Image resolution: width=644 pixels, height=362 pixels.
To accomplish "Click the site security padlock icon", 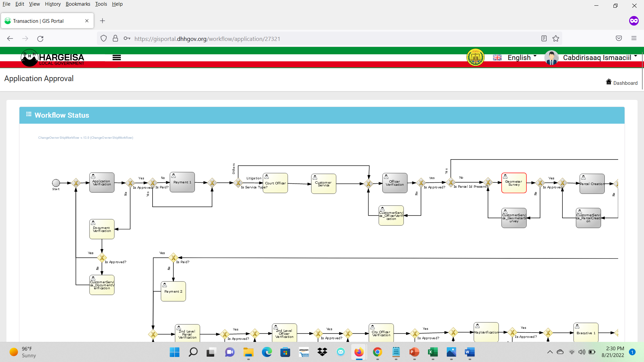I will click(x=115, y=39).
